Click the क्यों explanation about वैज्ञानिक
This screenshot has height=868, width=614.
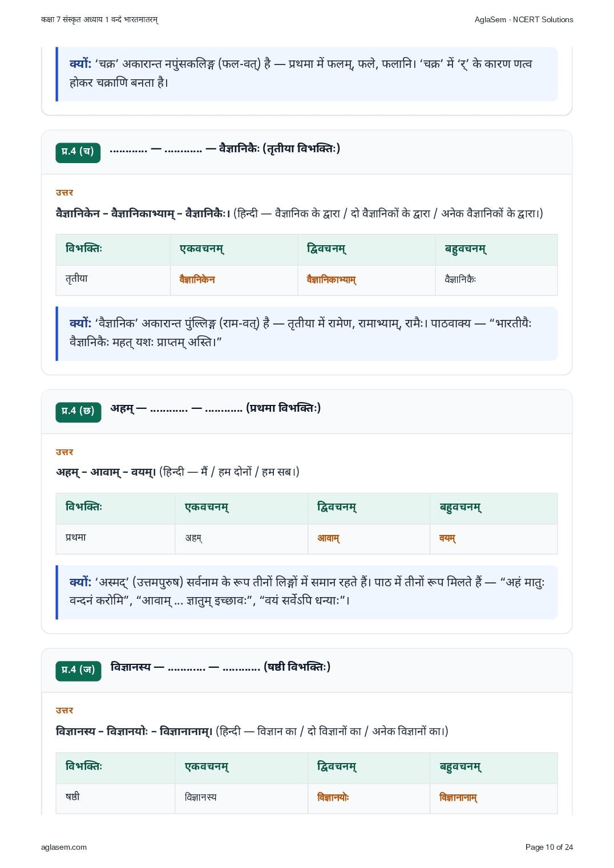pos(307,333)
